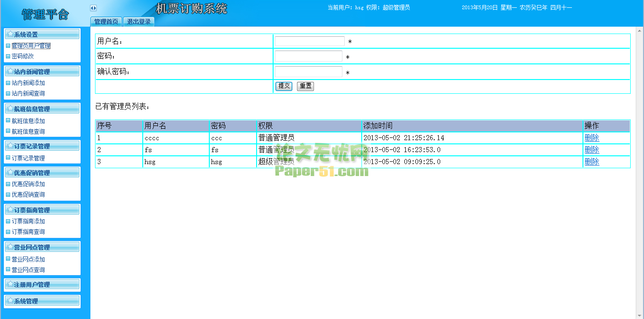Expand the 系统设置 section header

42,34
